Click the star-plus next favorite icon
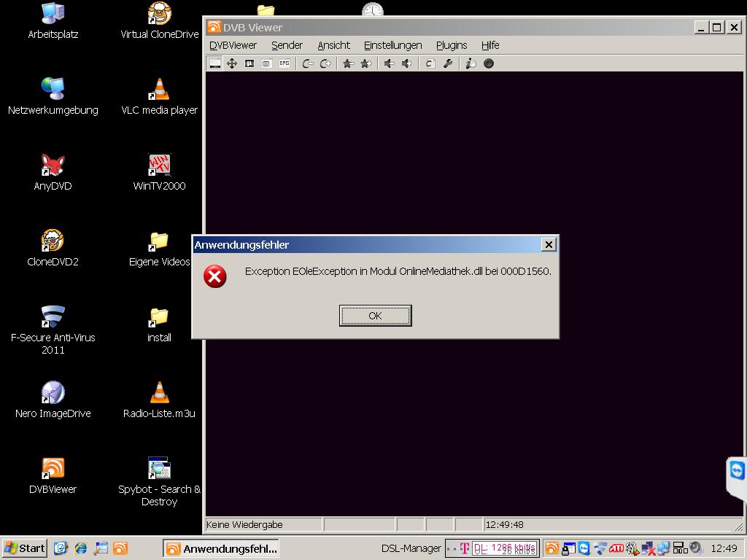This screenshot has height=560, width=747. coord(366,63)
